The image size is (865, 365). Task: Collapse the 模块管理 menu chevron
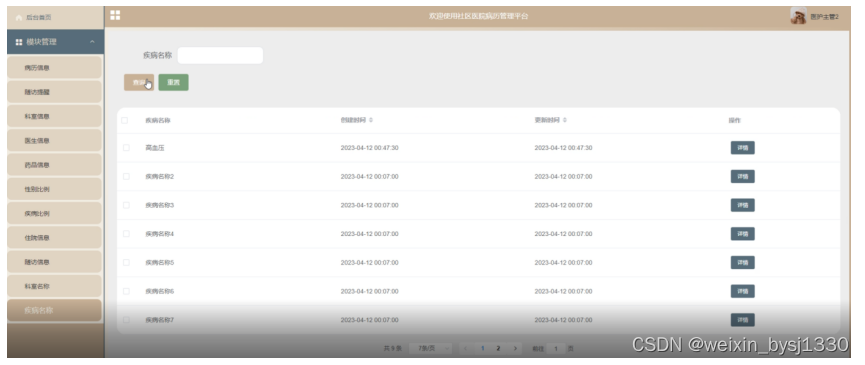(x=92, y=42)
